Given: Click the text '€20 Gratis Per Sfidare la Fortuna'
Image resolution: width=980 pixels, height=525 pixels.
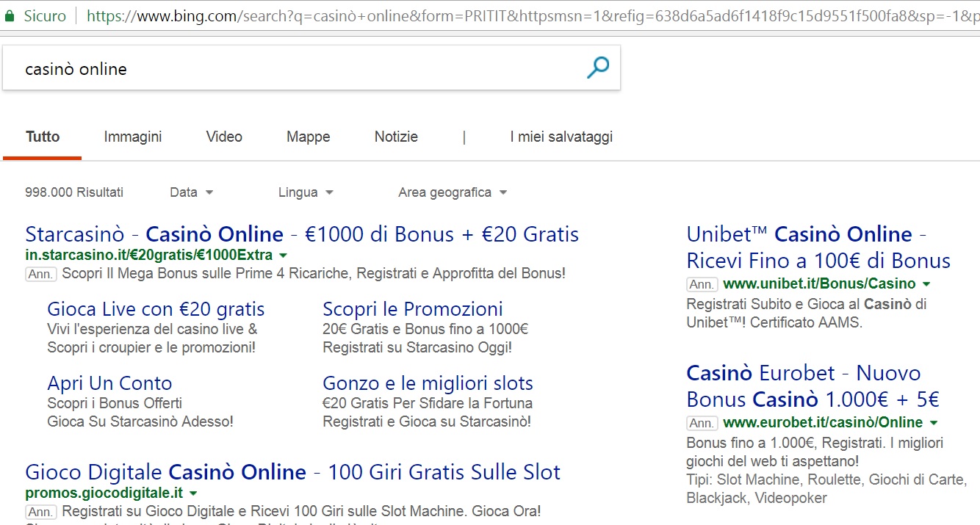Looking at the screenshot, I should [428, 403].
